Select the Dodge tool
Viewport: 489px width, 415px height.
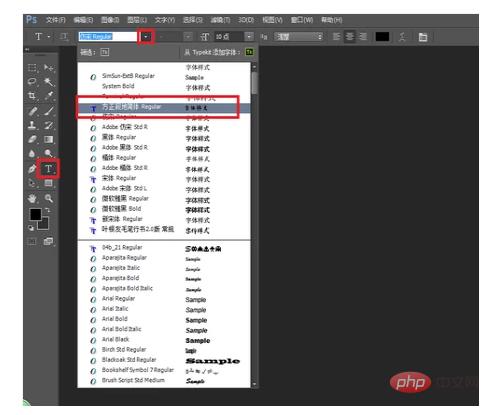49,154
